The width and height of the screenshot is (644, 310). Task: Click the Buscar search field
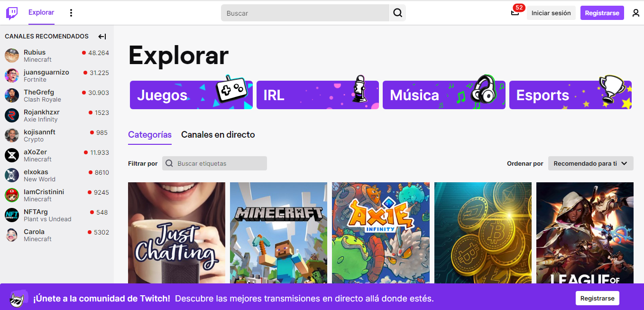[x=305, y=13]
